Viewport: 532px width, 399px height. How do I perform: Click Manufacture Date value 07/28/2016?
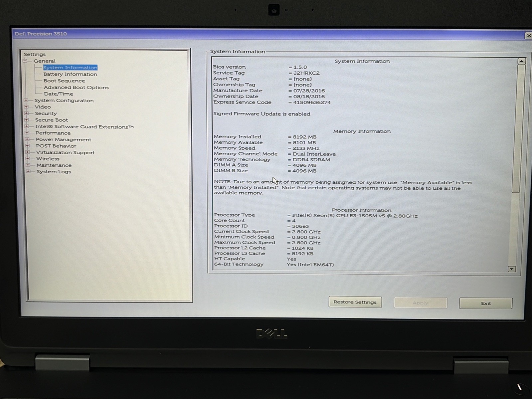point(309,91)
